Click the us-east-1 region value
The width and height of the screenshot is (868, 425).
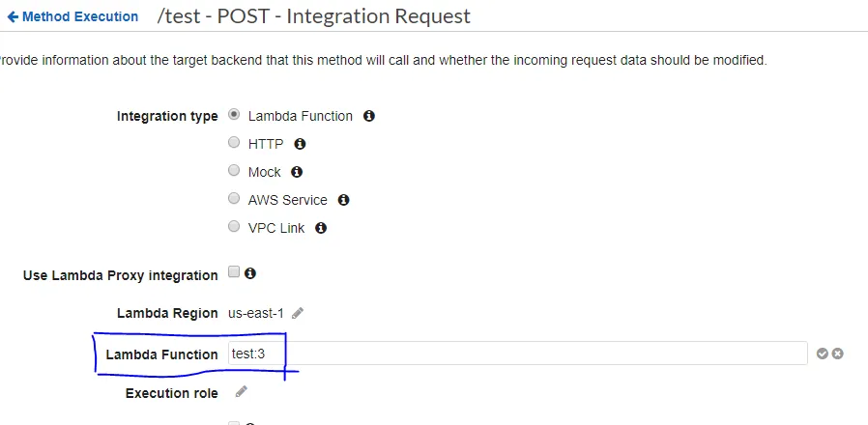point(256,313)
